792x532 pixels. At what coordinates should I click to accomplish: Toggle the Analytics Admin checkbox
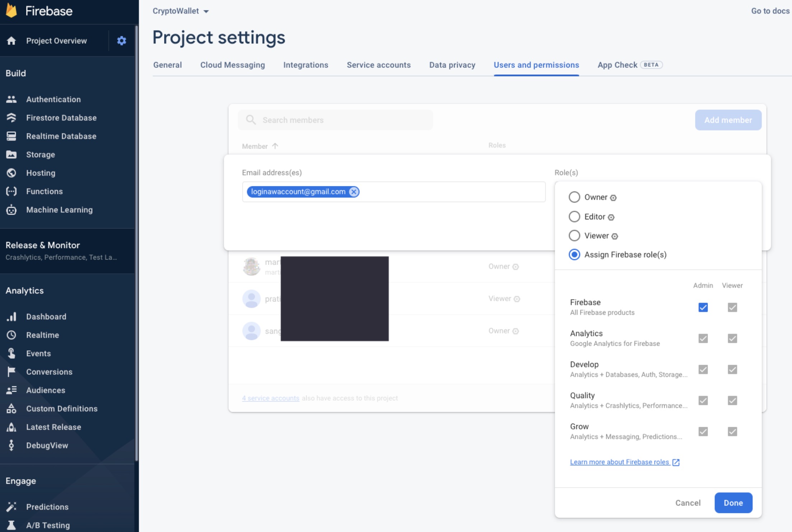tap(703, 339)
